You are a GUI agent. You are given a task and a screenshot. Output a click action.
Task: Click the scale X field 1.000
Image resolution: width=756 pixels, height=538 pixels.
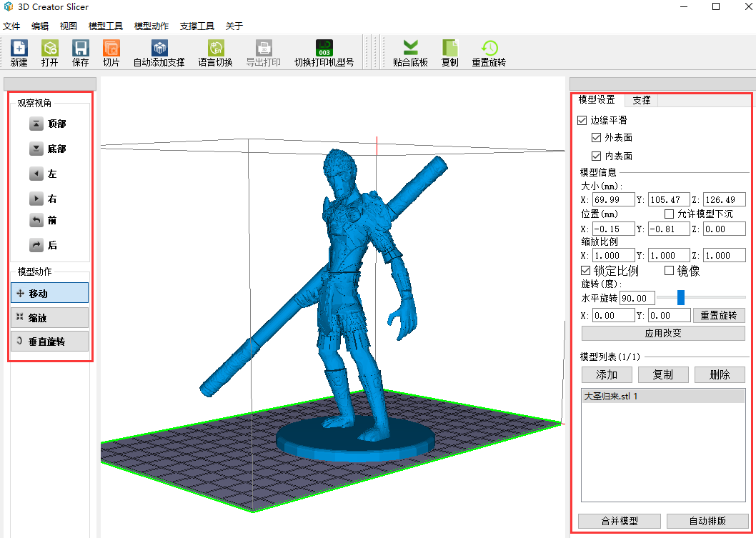click(613, 256)
